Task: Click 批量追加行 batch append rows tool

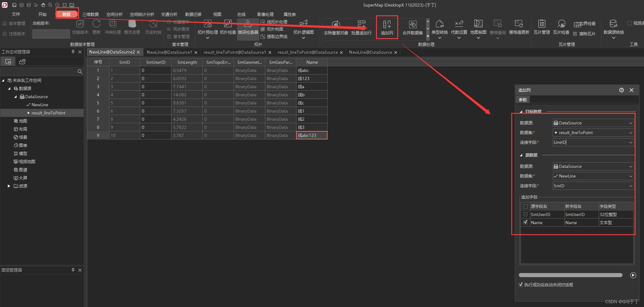Action: (361, 28)
